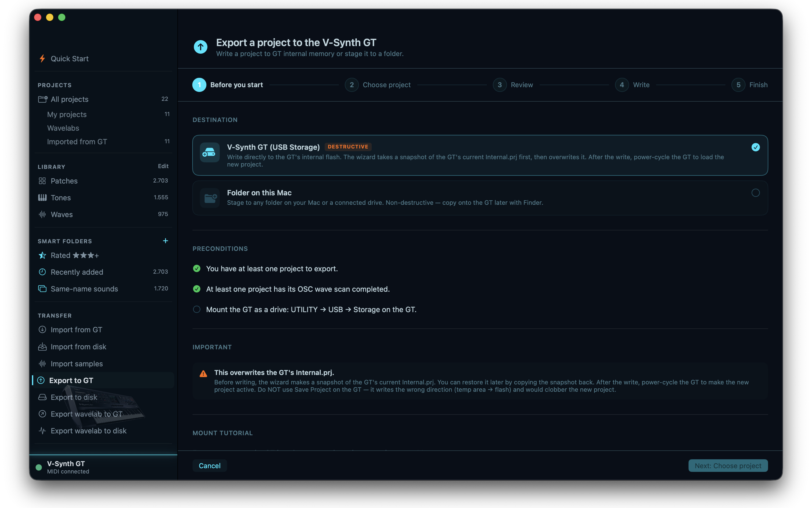Click the orange warning triangle icon
The height and width of the screenshot is (508, 812).
(x=203, y=374)
